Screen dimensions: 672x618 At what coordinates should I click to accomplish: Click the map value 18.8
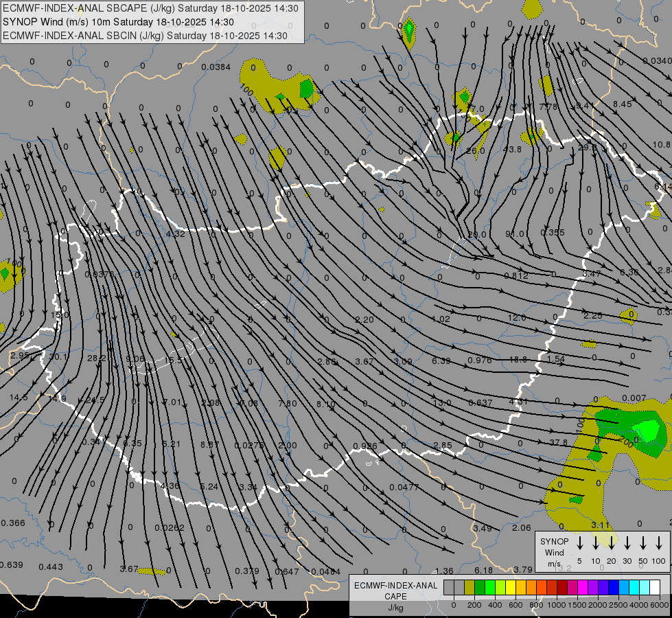click(518, 359)
